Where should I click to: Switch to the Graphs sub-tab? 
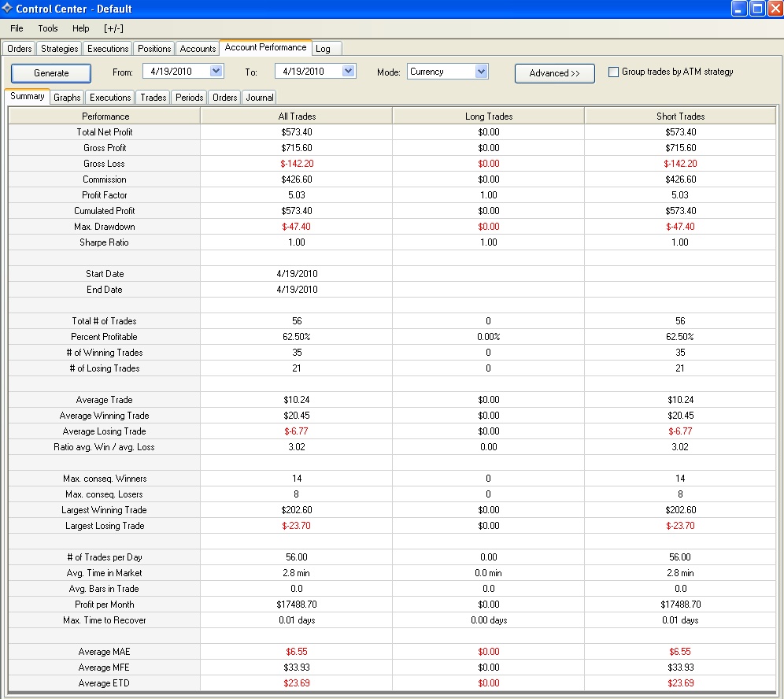(x=67, y=98)
